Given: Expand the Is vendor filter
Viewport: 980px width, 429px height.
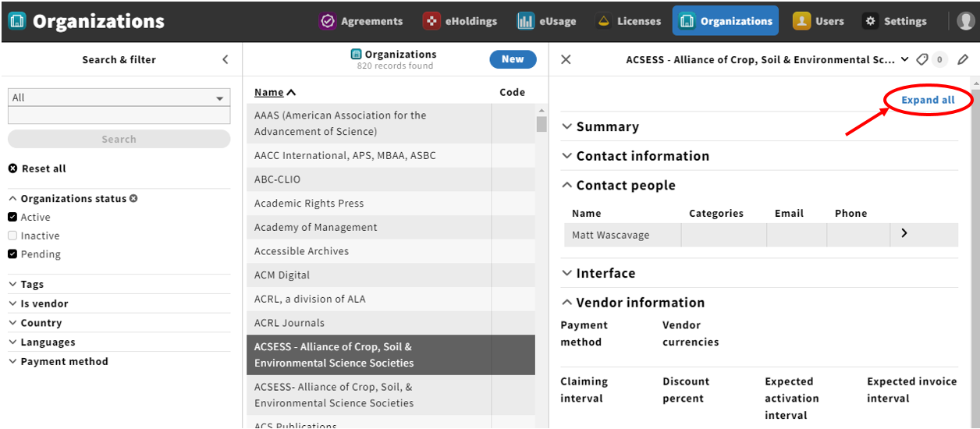Looking at the screenshot, I should pos(38,303).
